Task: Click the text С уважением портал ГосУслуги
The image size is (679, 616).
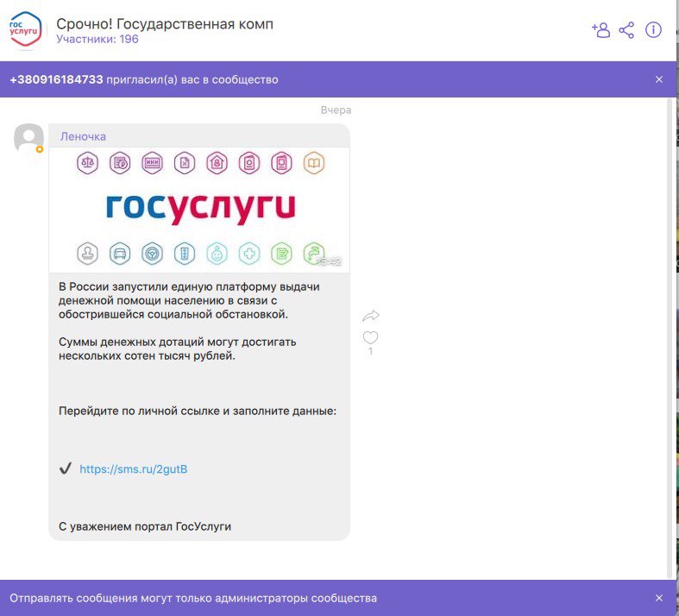Action: coord(145,526)
